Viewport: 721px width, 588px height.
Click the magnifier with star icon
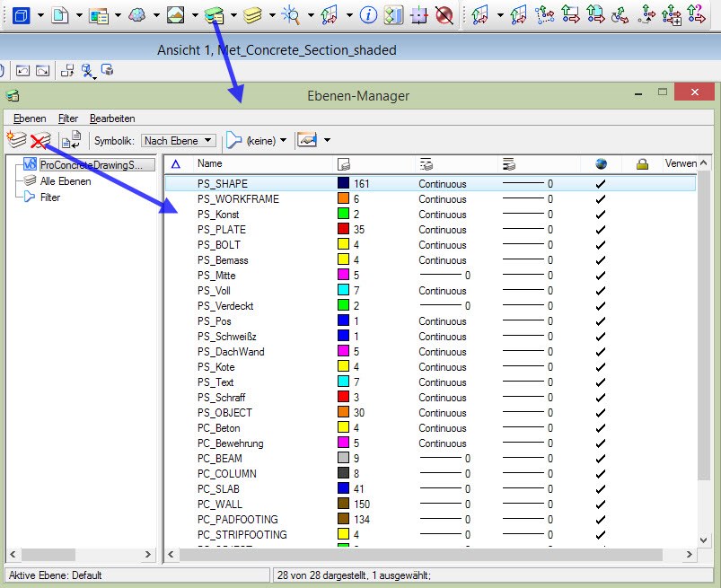[291, 15]
